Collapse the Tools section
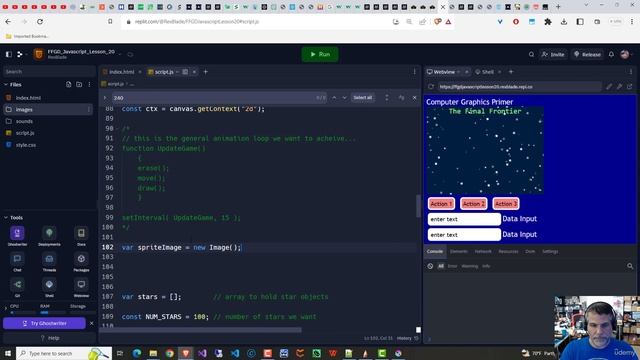Screen dimensions: 640x360 pyautogui.click(x=6, y=218)
